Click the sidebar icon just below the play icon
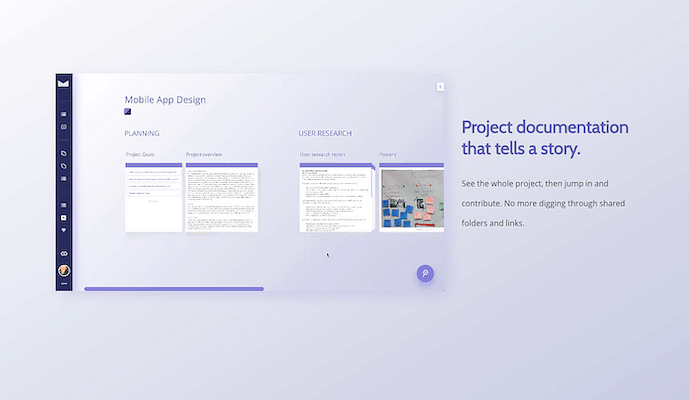Image resolution: width=689 pixels, height=400 pixels. pos(64,229)
